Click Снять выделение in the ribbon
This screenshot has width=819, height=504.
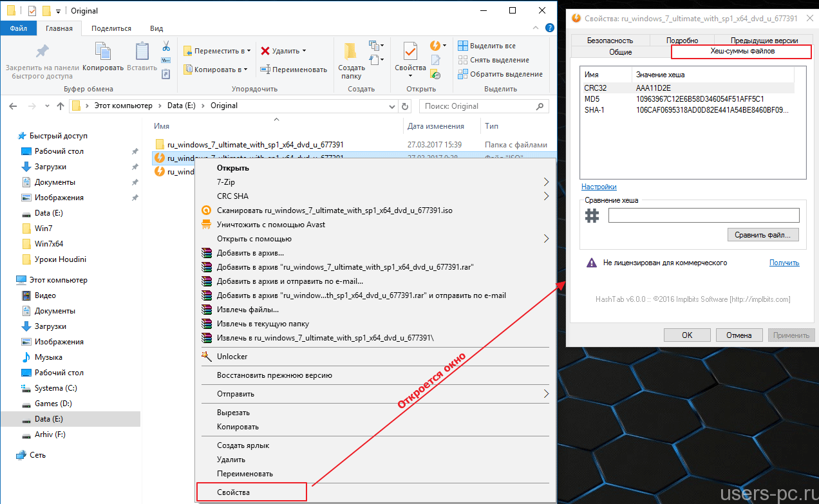tap(493, 60)
